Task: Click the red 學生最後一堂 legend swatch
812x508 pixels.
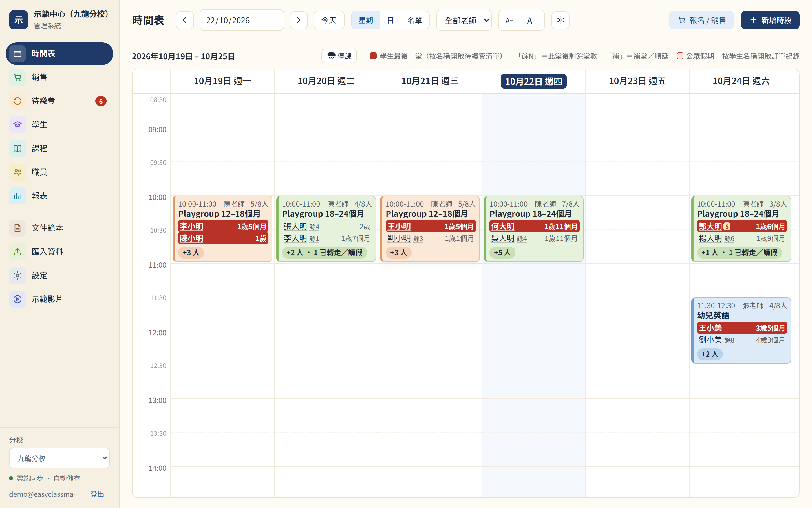Action: [x=373, y=56]
